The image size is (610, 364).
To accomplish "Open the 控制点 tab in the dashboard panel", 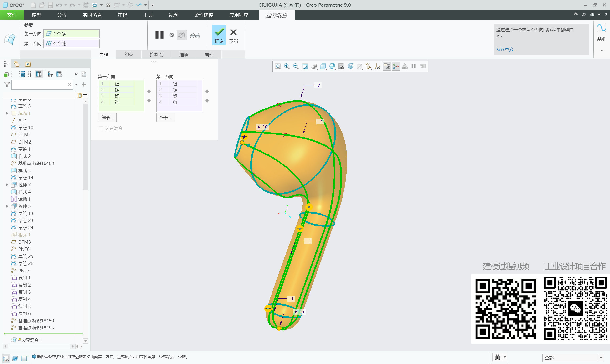I will click(x=156, y=54).
